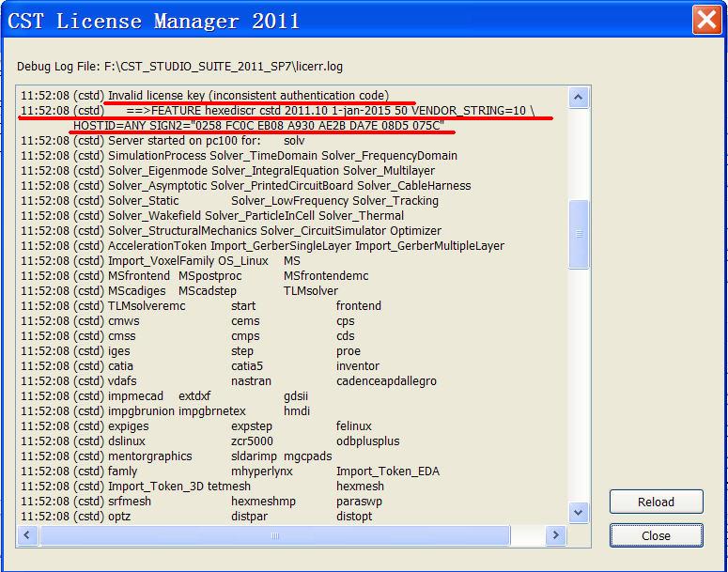
Task: Click the MScadiges log line
Action: pos(179,290)
